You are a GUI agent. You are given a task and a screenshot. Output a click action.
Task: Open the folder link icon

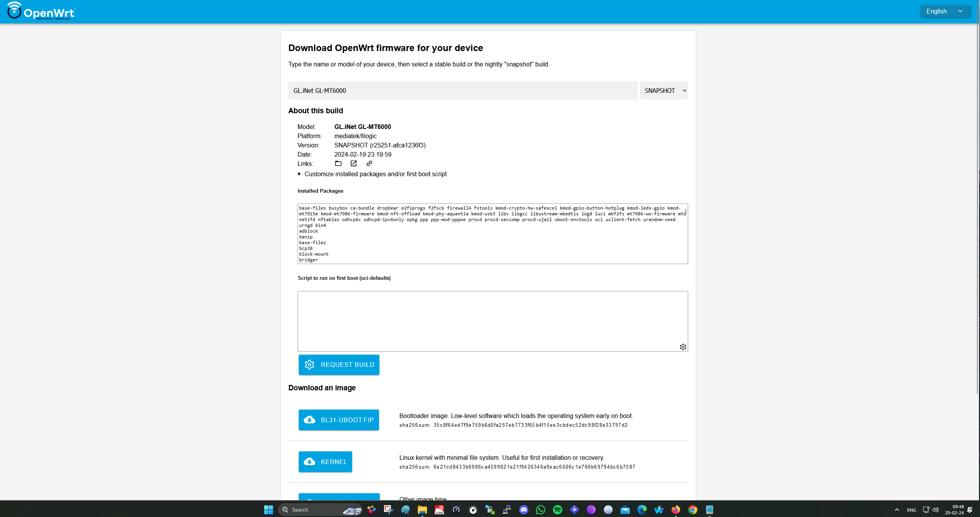[x=338, y=164]
